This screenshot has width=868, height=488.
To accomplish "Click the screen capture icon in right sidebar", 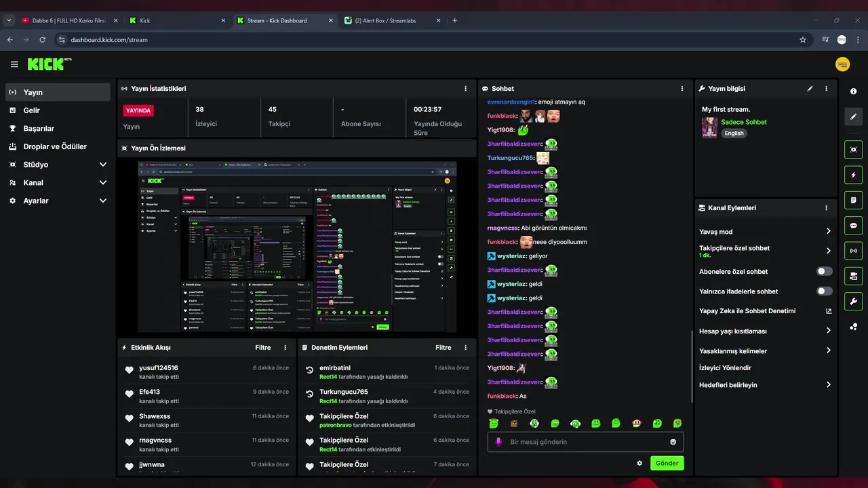I will (853, 150).
